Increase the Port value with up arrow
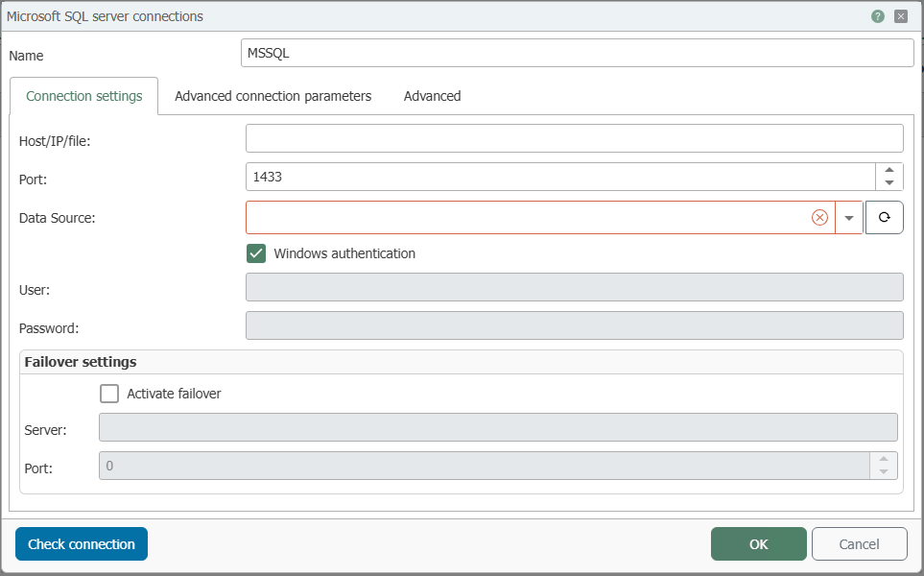The height and width of the screenshot is (576, 924). (889, 170)
